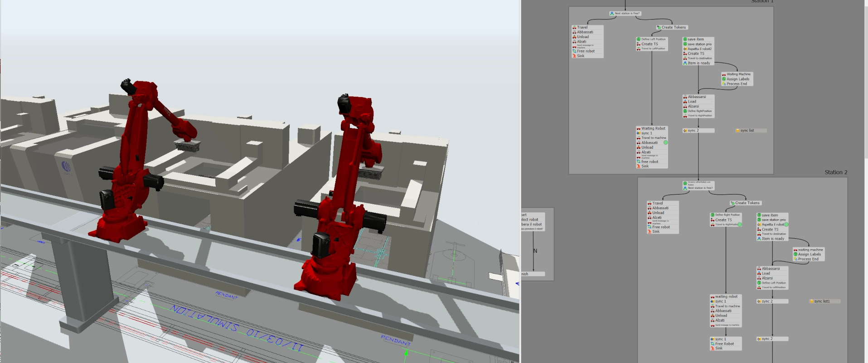This screenshot has height=363, width=868.
Task: Click the green token on Station 1 Abbassati
Action: 666,142
